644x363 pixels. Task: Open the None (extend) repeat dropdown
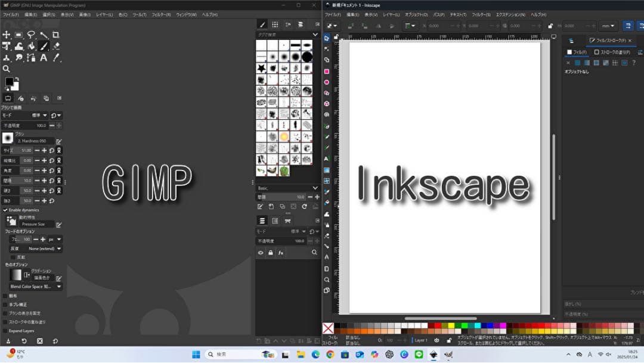(x=45, y=248)
